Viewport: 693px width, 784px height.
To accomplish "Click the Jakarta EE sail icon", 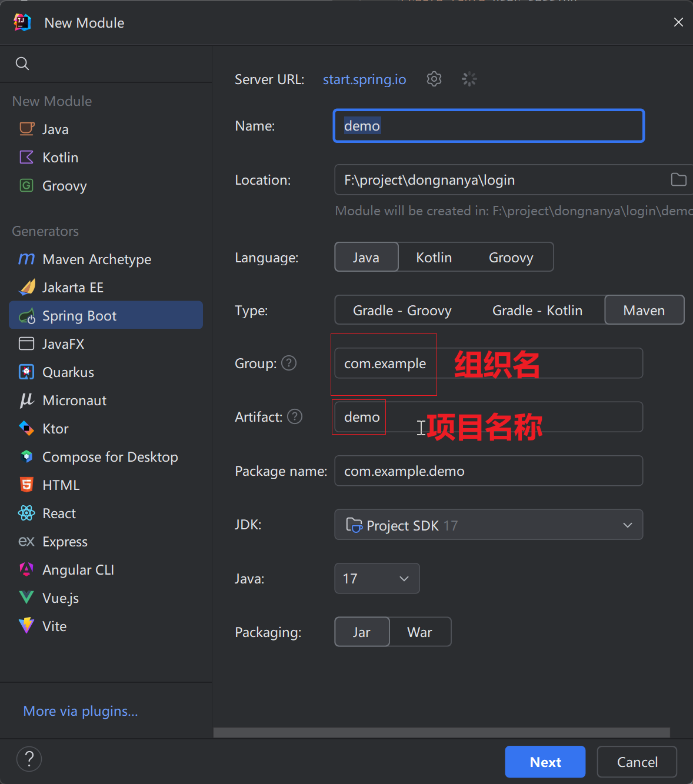I will 27,287.
